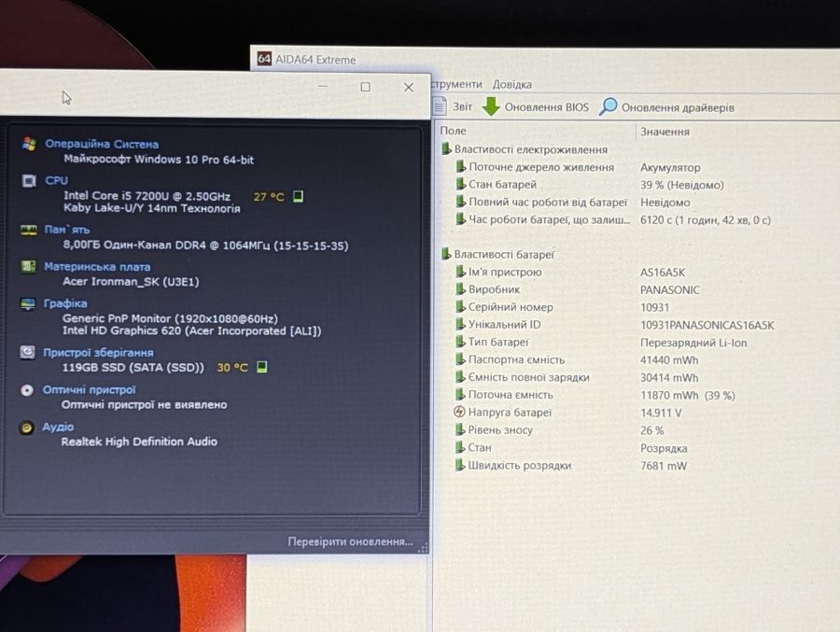Click the icon beside Ім'я пристрою
The image size is (840, 632).
click(x=459, y=272)
